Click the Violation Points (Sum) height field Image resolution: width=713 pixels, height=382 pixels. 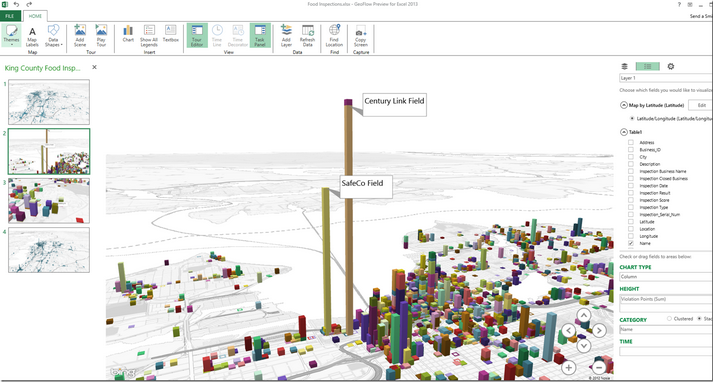coord(666,299)
